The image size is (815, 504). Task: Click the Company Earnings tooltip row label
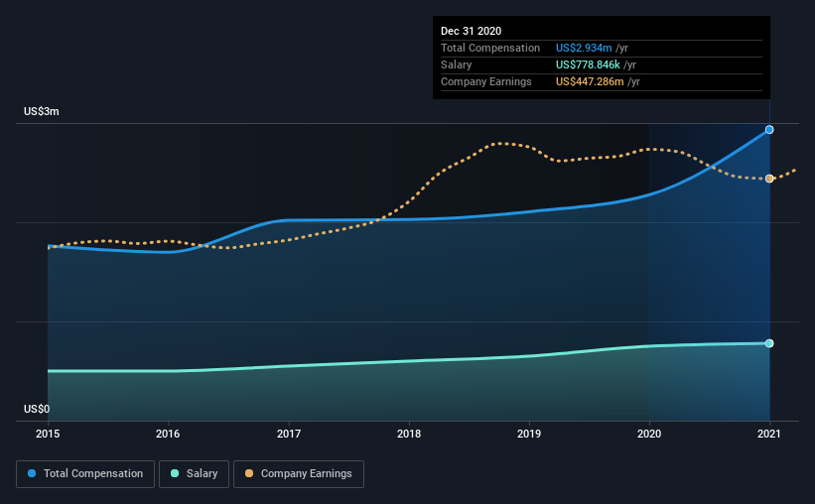(x=486, y=81)
